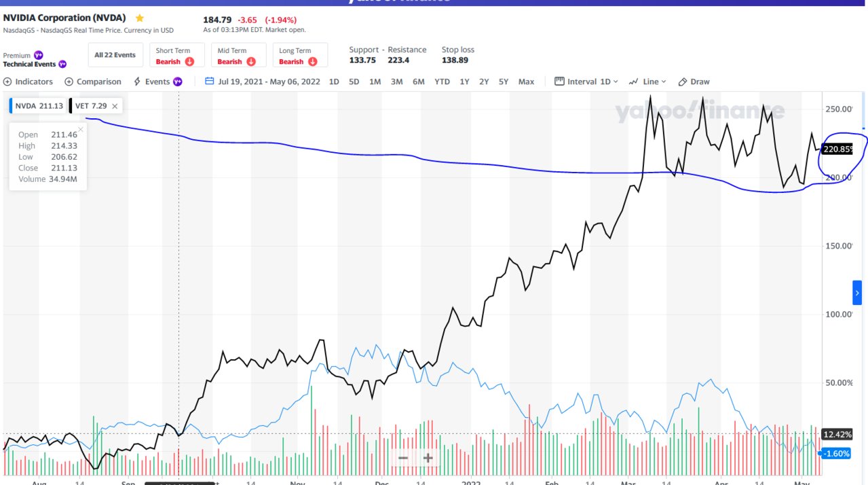868x485 pixels.
Task: Set the chart range to YTD
Action: coord(442,82)
